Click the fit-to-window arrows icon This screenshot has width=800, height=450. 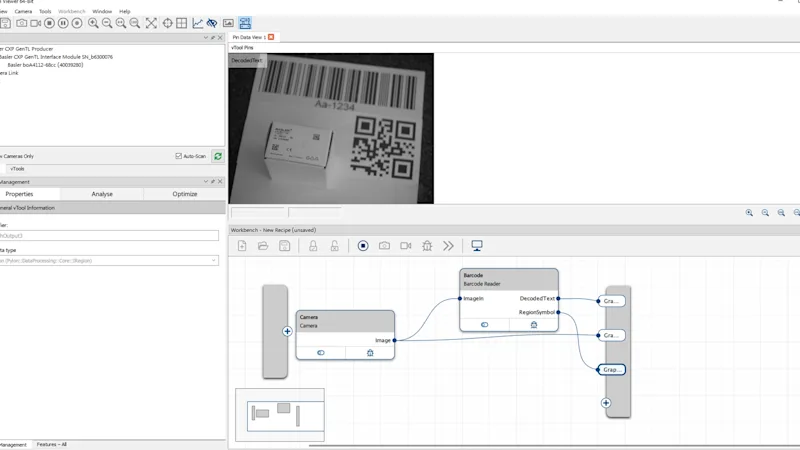pos(151,23)
